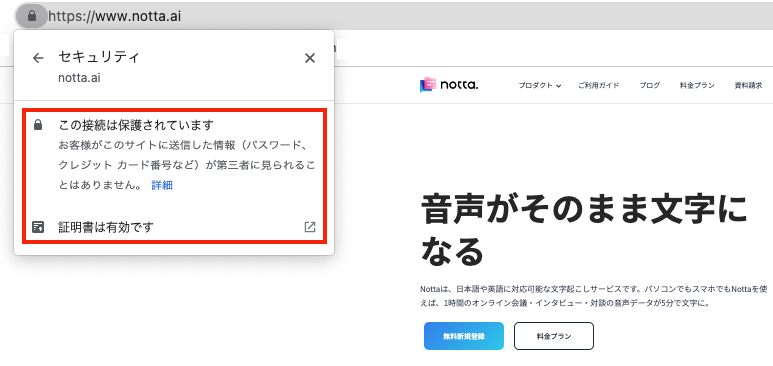Go back with the security popup arrow

(38, 58)
